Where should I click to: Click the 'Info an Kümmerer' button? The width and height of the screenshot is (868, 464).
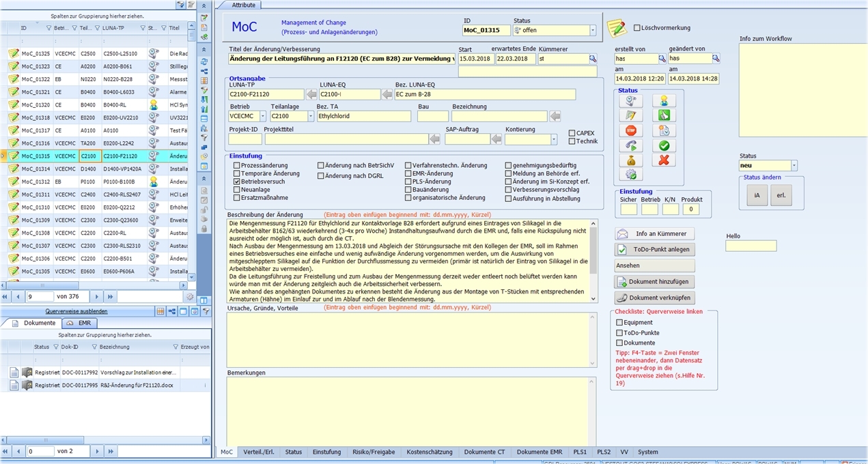coord(655,234)
